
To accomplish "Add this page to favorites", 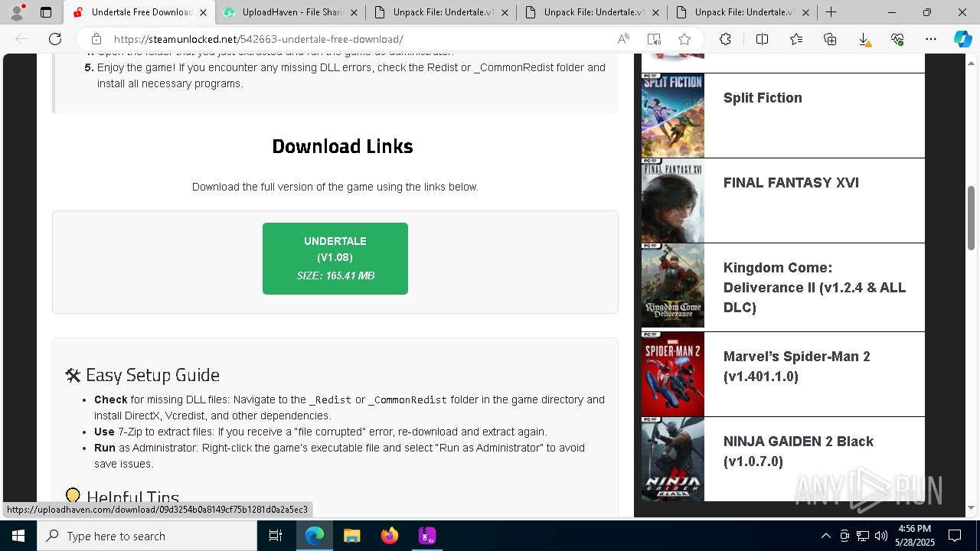I will pyautogui.click(x=684, y=39).
